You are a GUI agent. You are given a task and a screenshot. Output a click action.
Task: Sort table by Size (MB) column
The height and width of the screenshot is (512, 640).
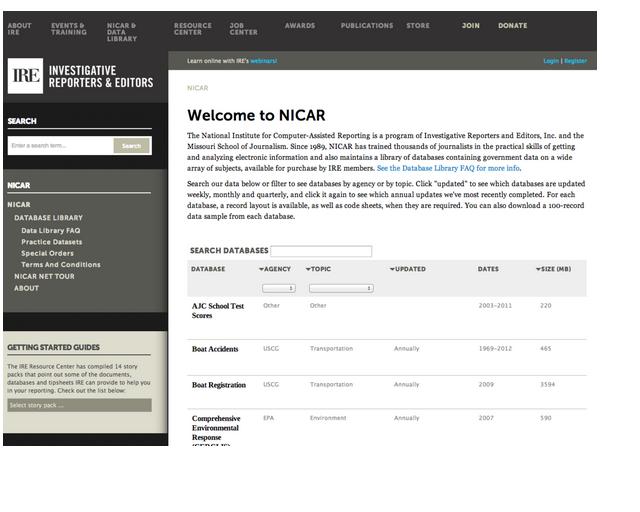click(x=553, y=269)
